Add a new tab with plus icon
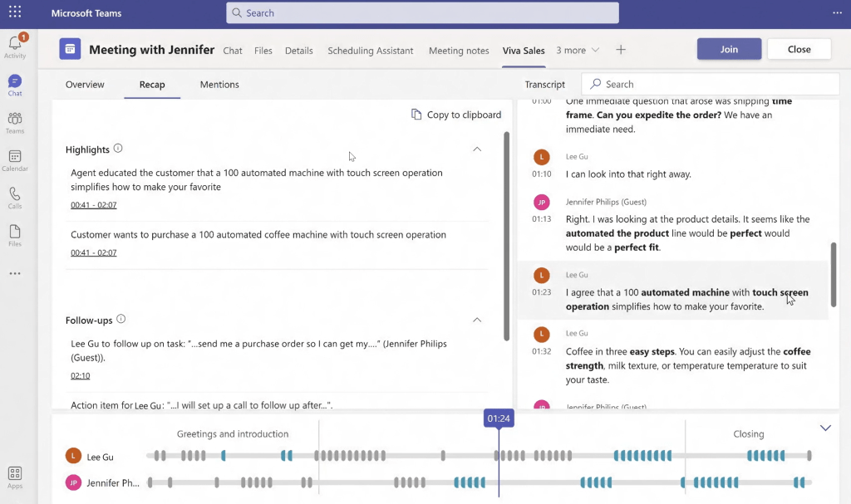Viewport: 851px width, 504px height. point(621,50)
